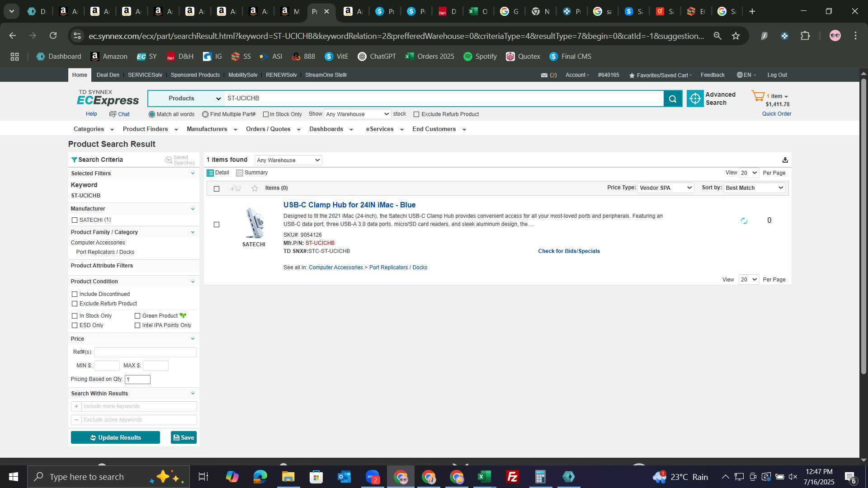The height and width of the screenshot is (488, 868).
Task: Open the Sort by Best Match dropdown
Action: point(755,188)
